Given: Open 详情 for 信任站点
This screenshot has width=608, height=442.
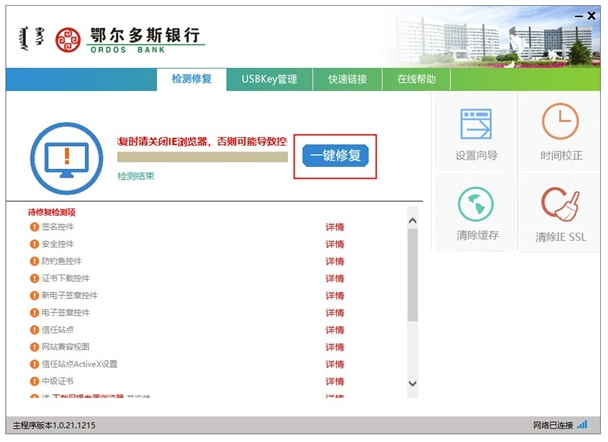Looking at the screenshot, I should (335, 330).
